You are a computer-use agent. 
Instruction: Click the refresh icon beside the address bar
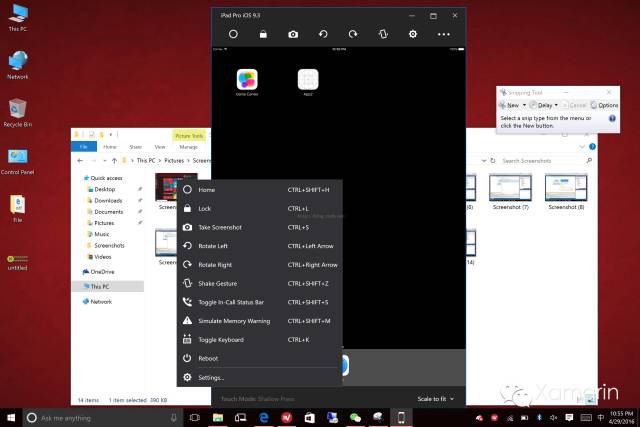(x=493, y=161)
